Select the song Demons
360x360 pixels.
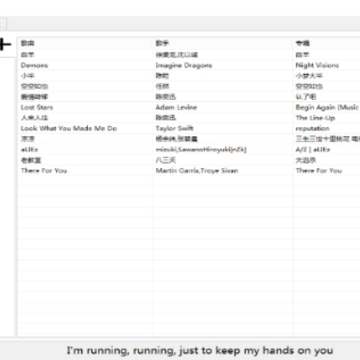click(x=34, y=65)
